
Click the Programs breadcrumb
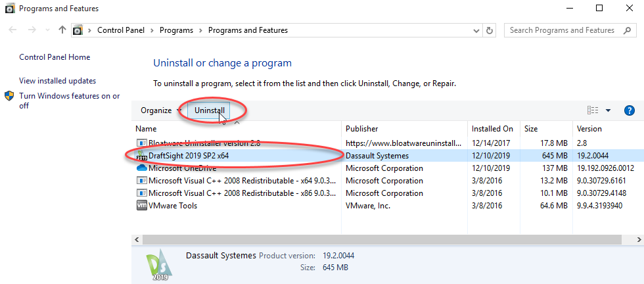(x=176, y=30)
